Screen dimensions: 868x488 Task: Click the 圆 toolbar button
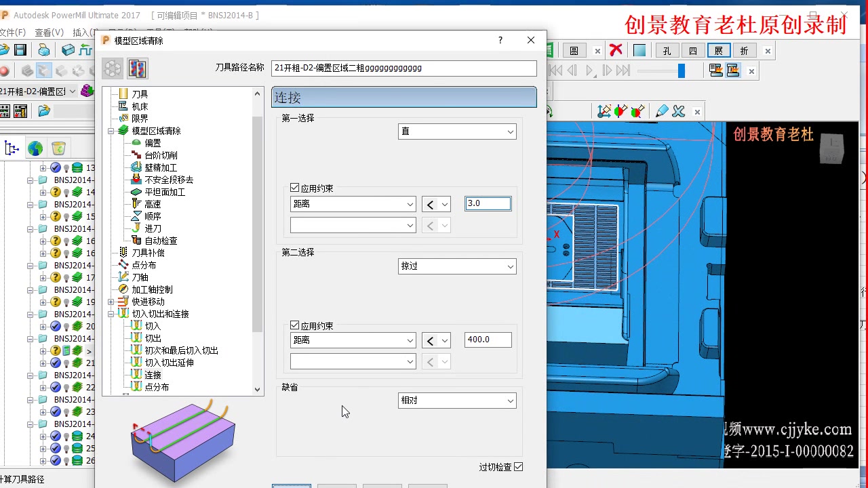click(x=574, y=51)
